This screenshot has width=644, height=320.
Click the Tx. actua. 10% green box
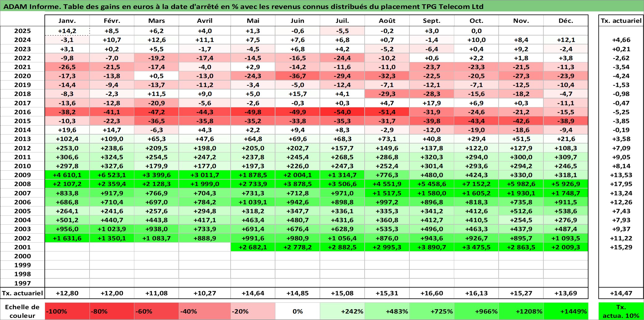coord(621,311)
